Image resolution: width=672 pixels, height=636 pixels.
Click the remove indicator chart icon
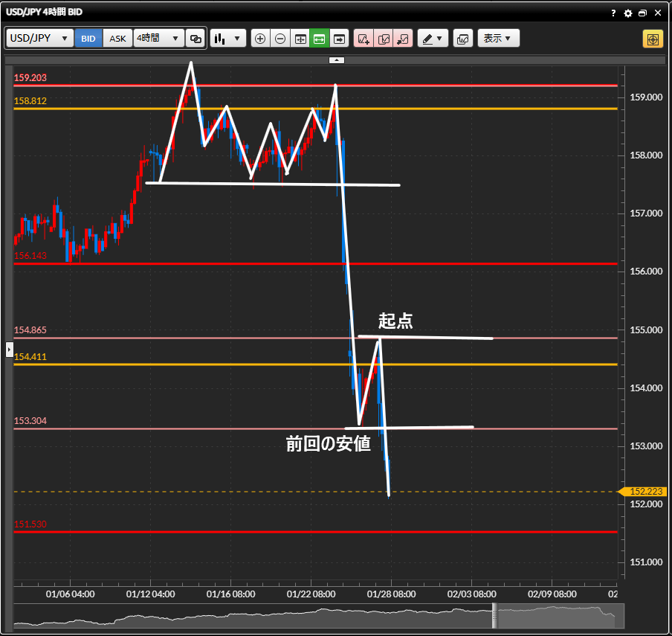pos(403,38)
